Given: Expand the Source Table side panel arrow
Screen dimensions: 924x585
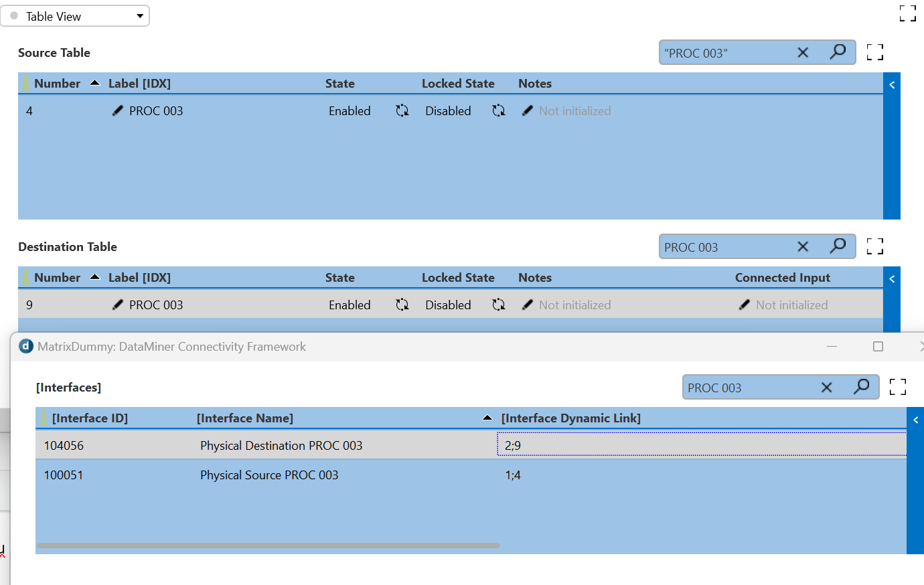Looking at the screenshot, I should 892,85.
